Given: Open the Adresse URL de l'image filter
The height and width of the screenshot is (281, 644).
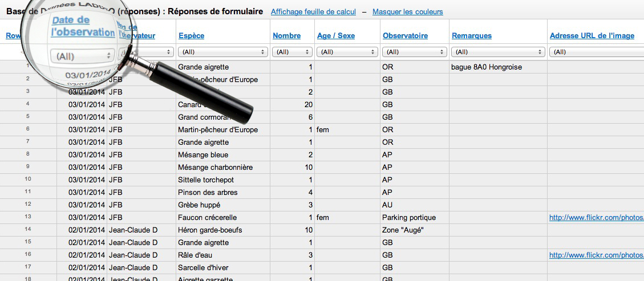Looking at the screenshot, I should coord(596,52).
